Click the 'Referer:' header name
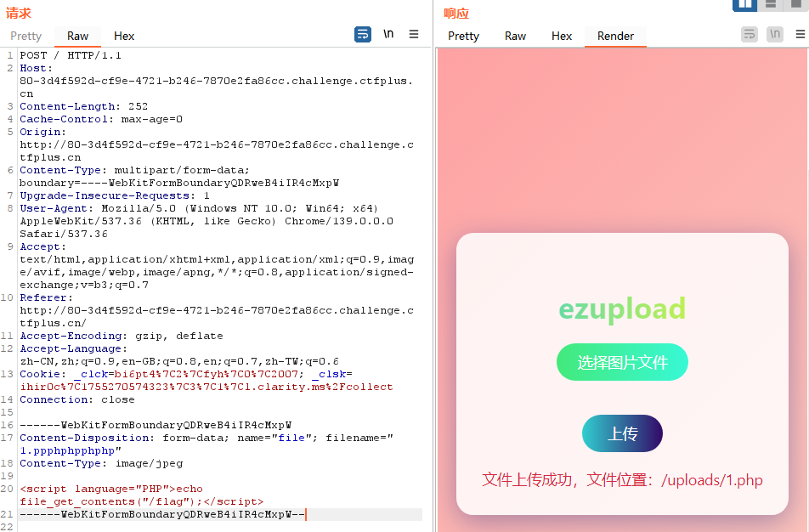 pos(47,297)
